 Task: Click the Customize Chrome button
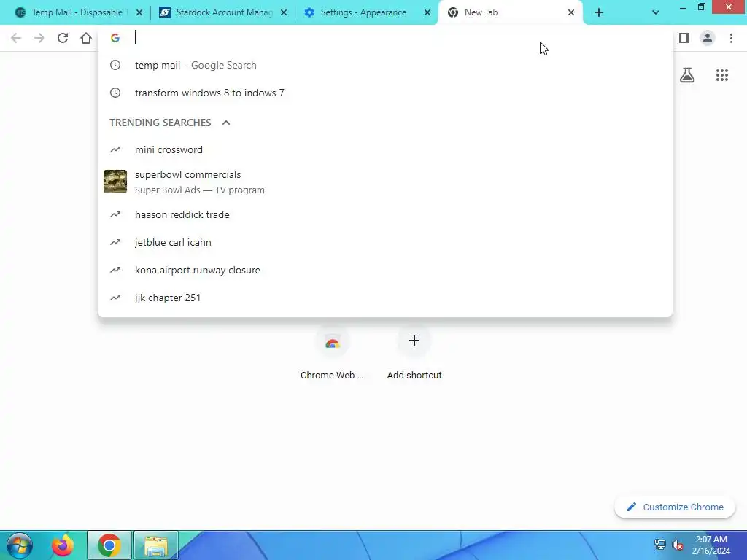(675, 507)
